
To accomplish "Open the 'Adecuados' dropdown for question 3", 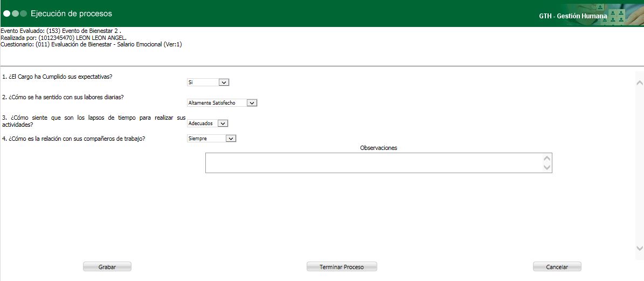I will click(x=207, y=124).
